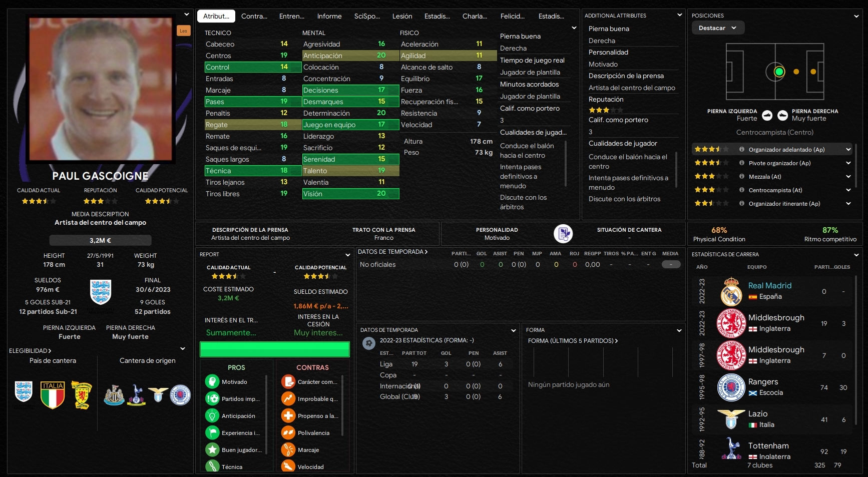Open the Tottenham club link in career stats
Viewport: 868px width, 477px height.
pyautogui.click(x=768, y=445)
